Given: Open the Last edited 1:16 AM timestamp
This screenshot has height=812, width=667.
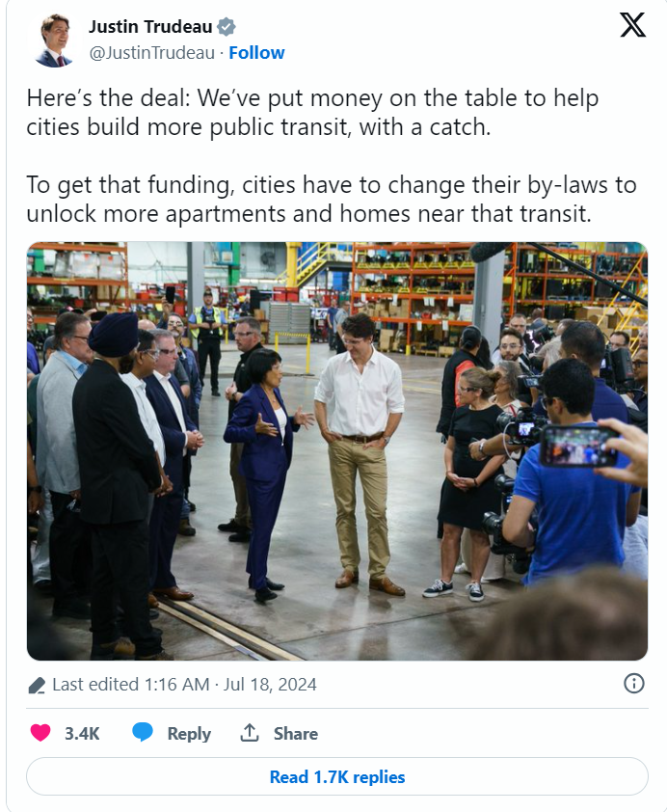Looking at the screenshot, I should pos(131,685).
